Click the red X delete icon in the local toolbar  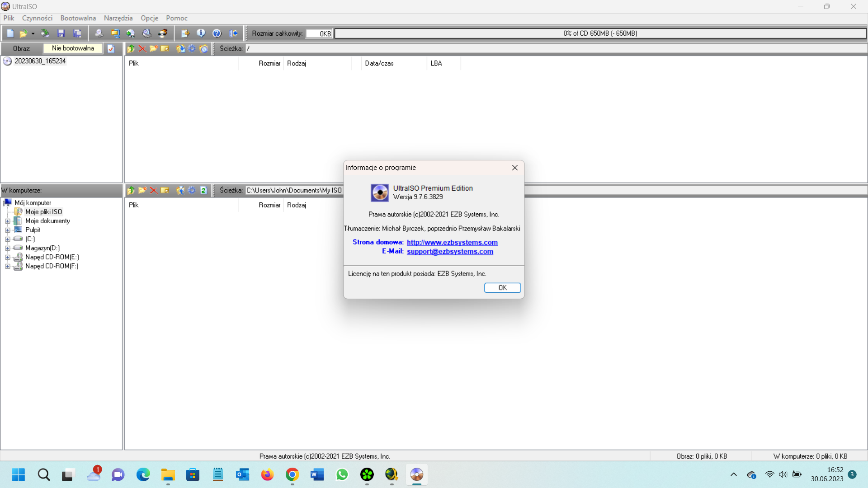click(154, 191)
